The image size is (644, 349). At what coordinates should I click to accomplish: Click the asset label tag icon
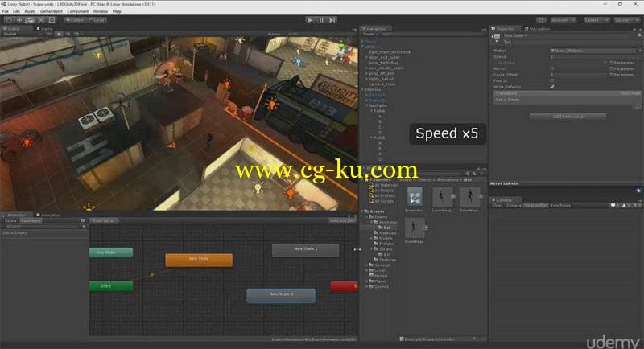coord(638,191)
